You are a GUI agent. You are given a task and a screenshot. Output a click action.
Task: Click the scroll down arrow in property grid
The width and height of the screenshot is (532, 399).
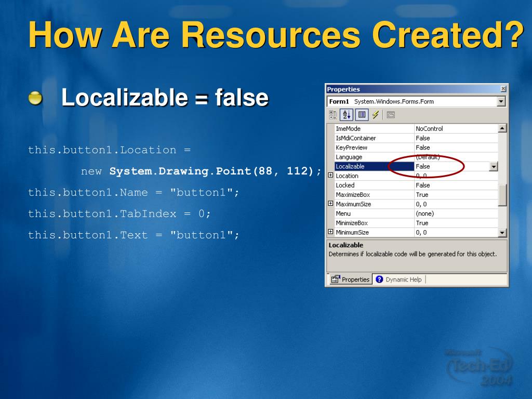[x=502, y=233]
